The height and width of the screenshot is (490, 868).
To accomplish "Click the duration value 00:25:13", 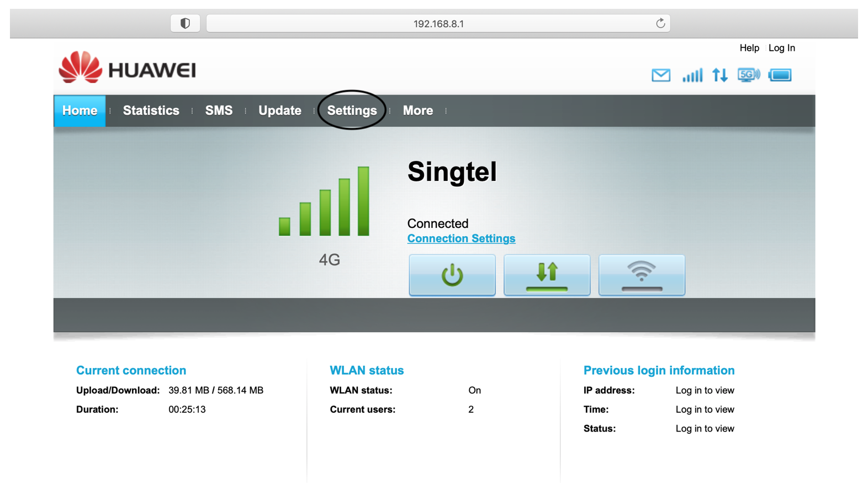I will pyautogui.click(x=187, y=409).
